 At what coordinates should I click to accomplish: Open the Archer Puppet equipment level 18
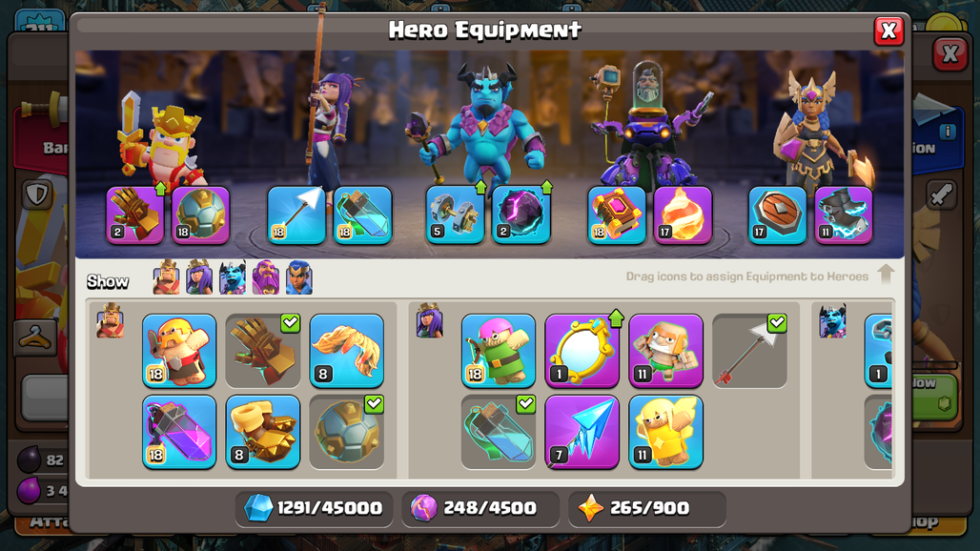point(499,351)
